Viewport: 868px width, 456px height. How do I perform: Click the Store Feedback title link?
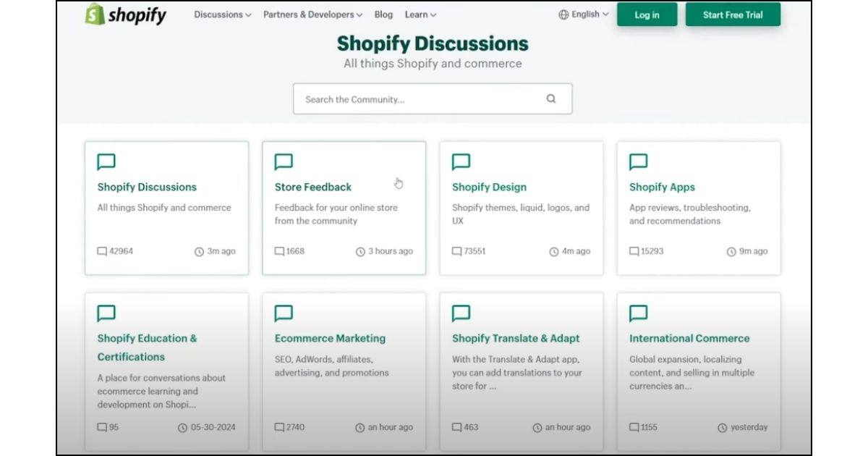pos(312,187)
